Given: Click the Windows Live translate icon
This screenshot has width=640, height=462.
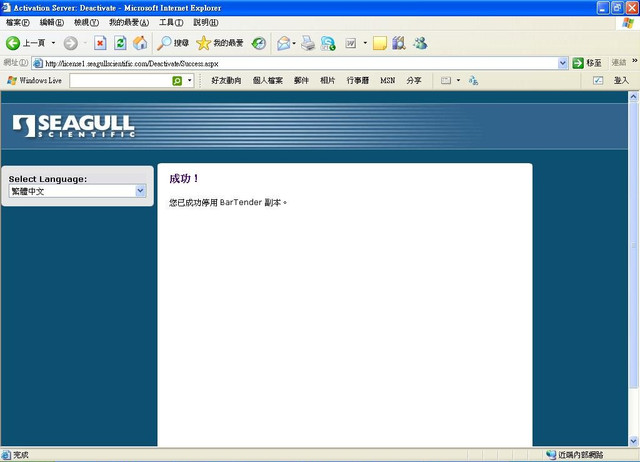Looking at the screenshot, I should click(473, 80).
